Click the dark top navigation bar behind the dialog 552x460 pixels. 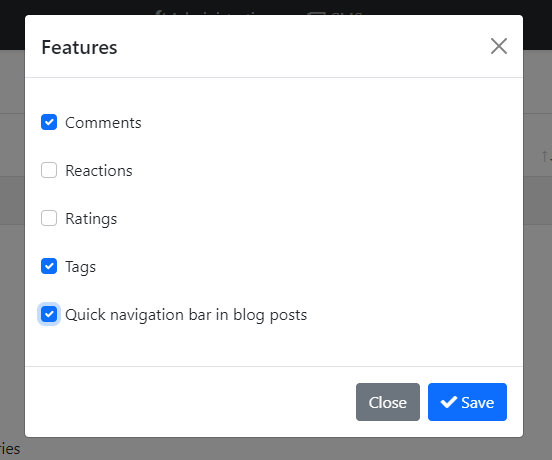pos(276,7)
